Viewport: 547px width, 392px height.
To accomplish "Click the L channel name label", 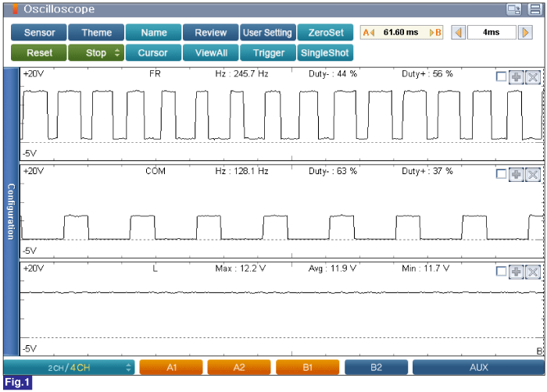I will tap(155, 269).
